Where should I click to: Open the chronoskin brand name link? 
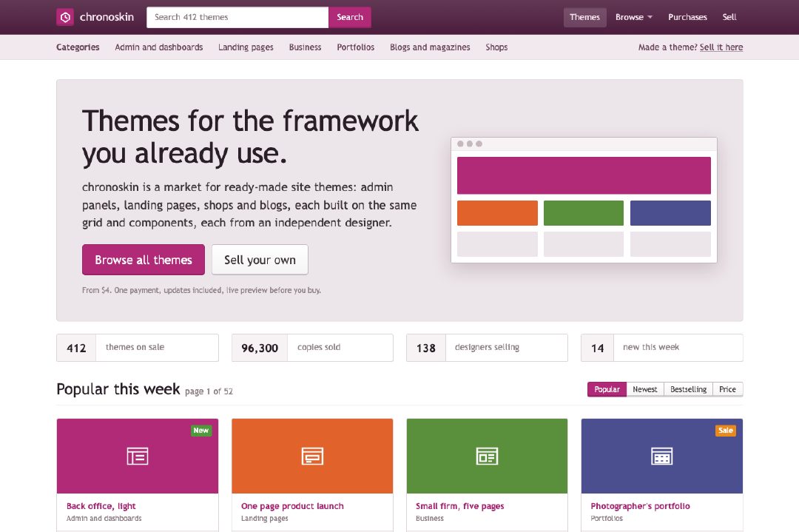click(107, 17)
